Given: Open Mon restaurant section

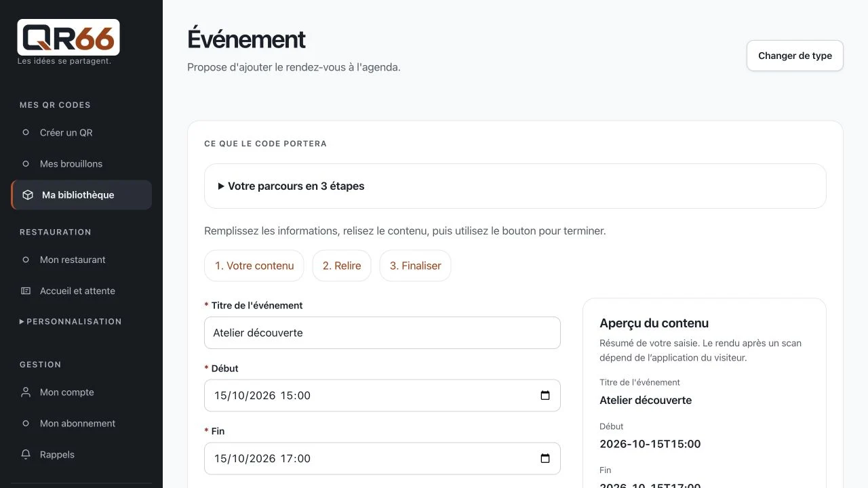Looking at the screenshot, I should pyautogui.click(x=81, y=260).
